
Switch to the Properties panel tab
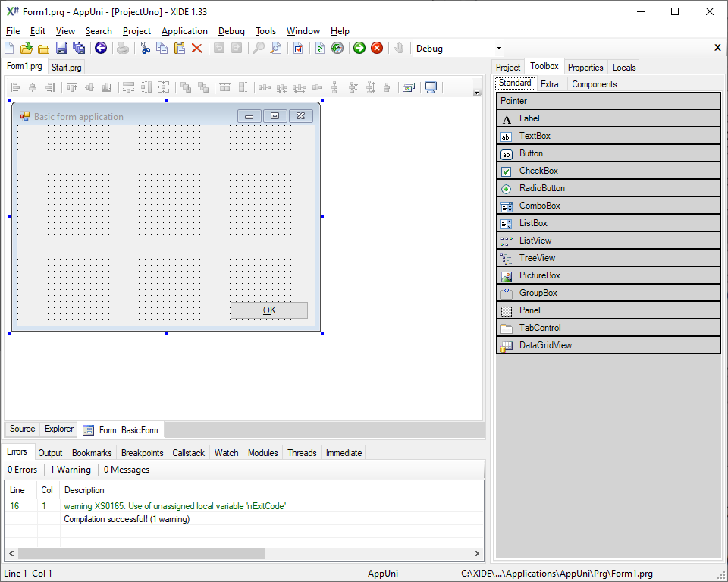coord(585,68)
